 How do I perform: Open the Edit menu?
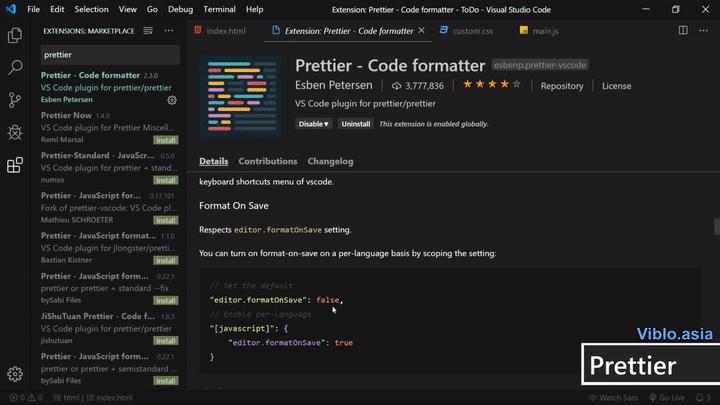click(57, 9)
